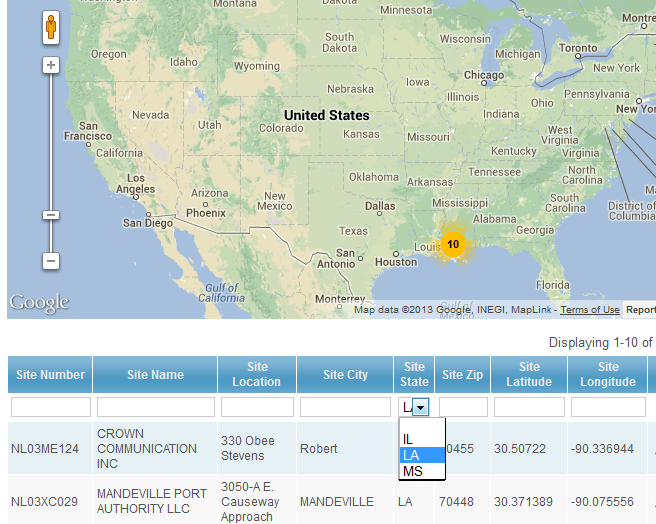Zoom in with the map plus button

click(x=51, y=66)
